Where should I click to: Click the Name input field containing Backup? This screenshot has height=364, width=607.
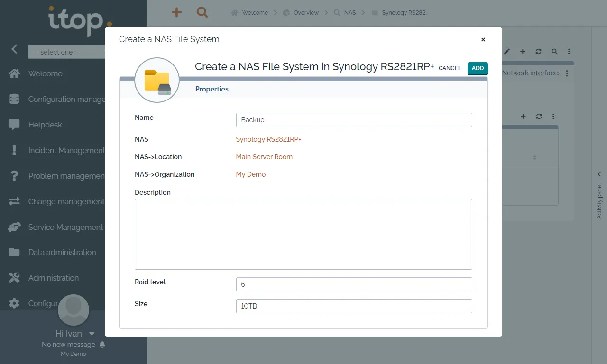point(354,120)
